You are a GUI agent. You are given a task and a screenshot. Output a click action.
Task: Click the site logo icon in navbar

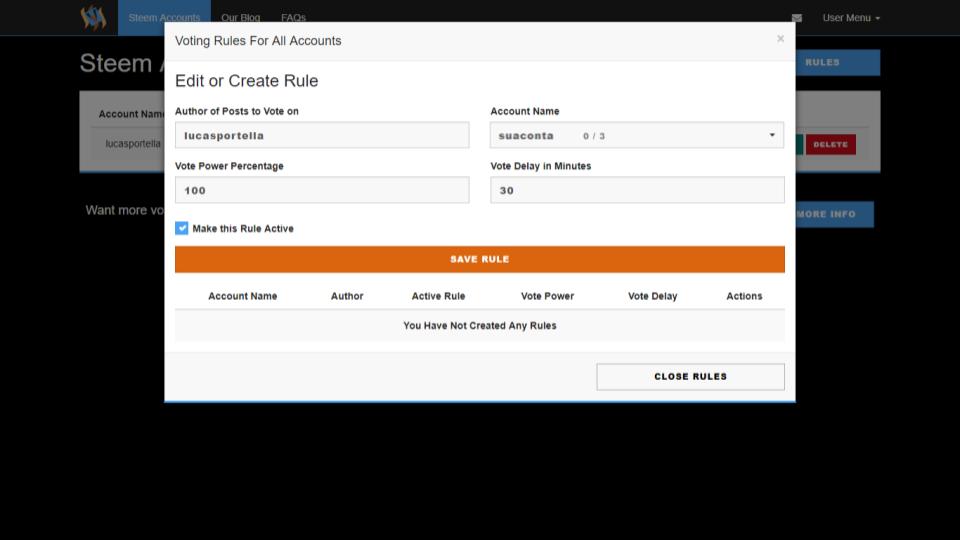tap(93, 17)
